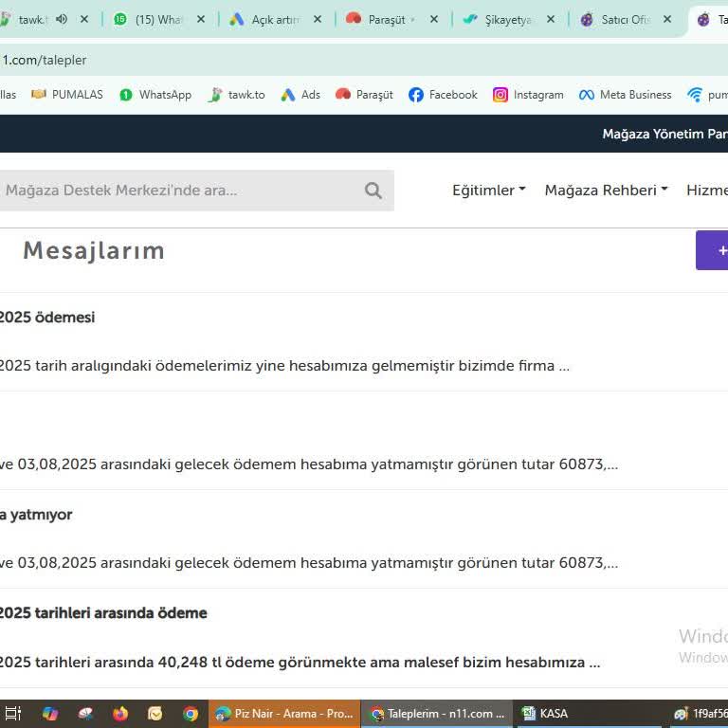Open preview text below 'a yatmıyor' title
The image size is (728, 728).
309,562
